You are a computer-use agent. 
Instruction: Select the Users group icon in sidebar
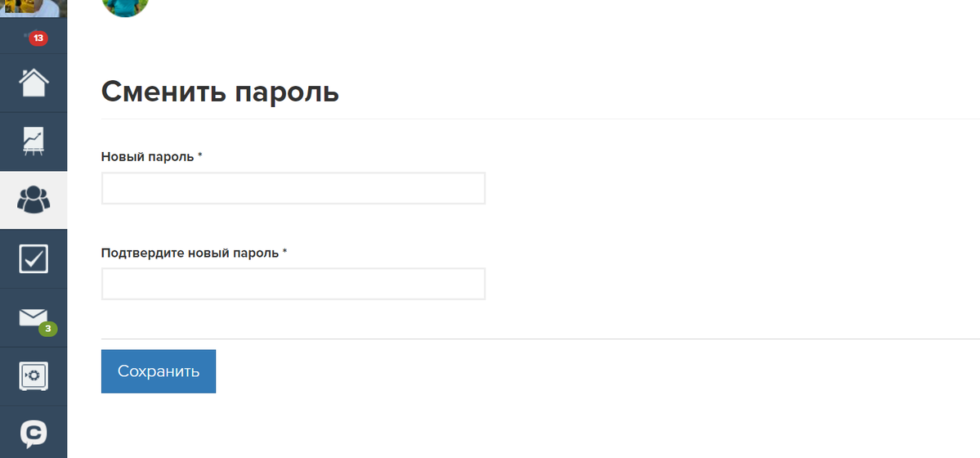34,200
